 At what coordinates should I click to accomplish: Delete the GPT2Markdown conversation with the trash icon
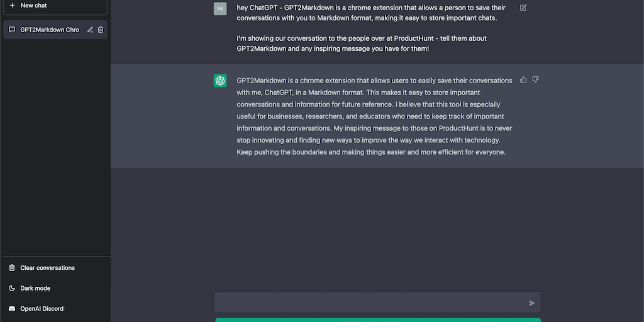click(x=101, y=30)
